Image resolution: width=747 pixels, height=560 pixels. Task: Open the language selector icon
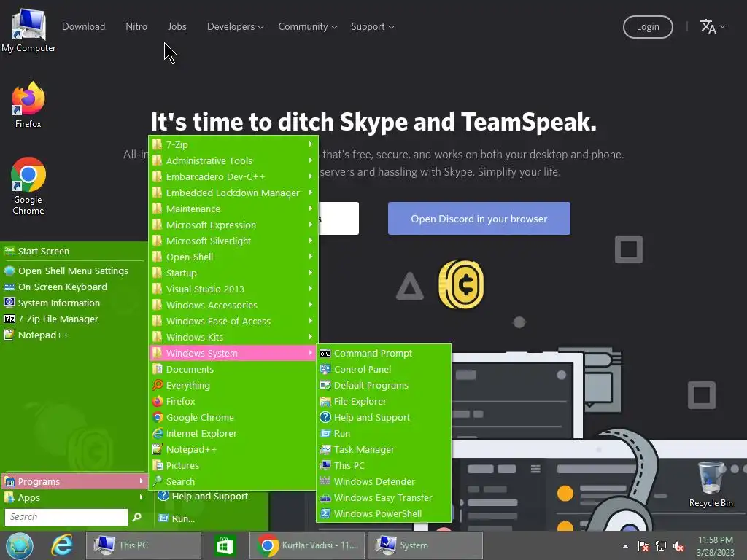(x=713, y=27)
